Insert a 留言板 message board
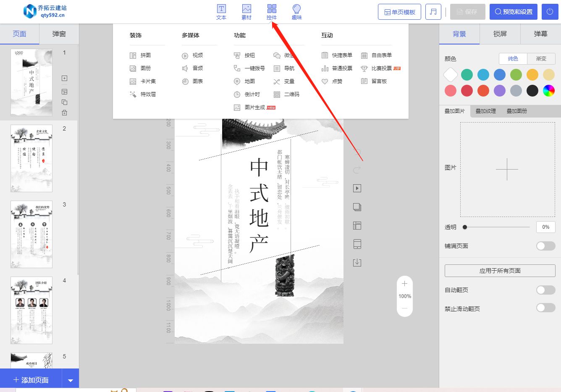This screenshot has width=561, height=392. click(x=374, y=81)
